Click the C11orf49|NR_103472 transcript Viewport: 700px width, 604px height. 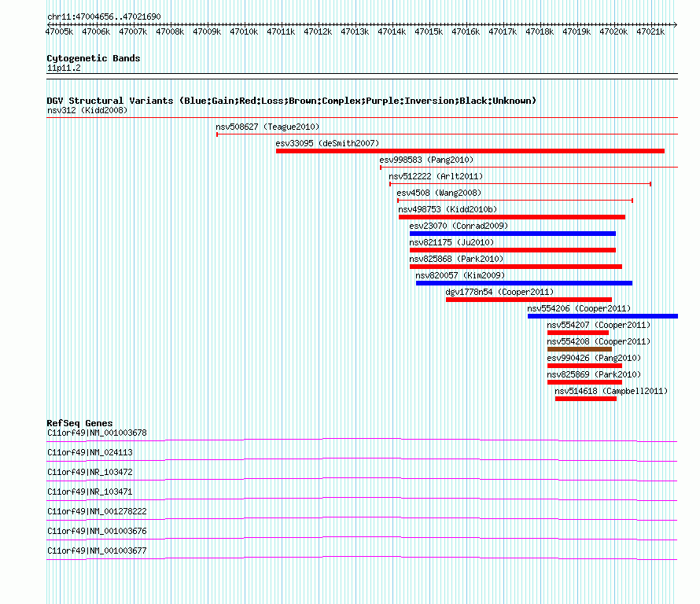(90, 473)
